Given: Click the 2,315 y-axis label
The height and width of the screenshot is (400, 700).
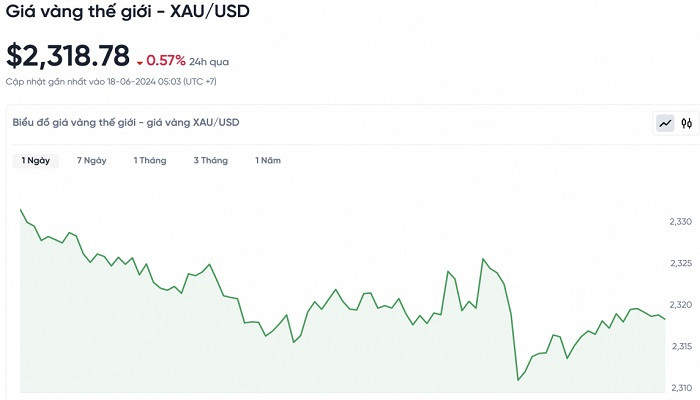Looking at the screenshot, I should [x=680, y=346].
